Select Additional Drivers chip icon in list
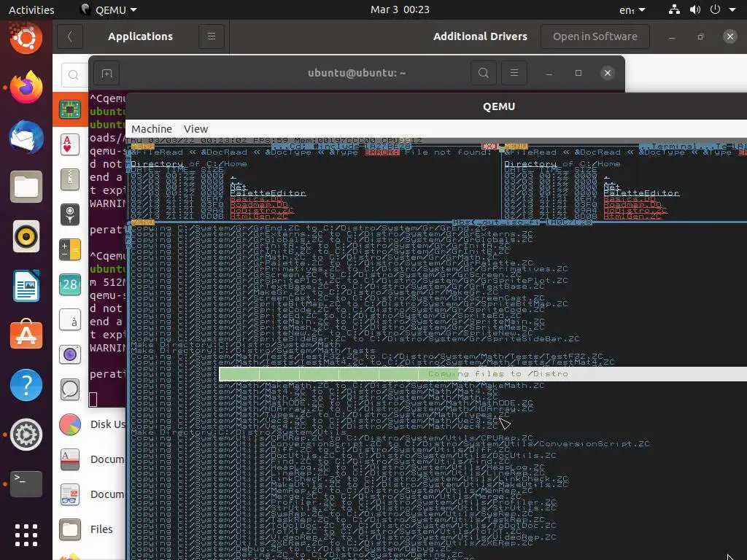This screenshot has width=747, height=560. click(70, 109)
